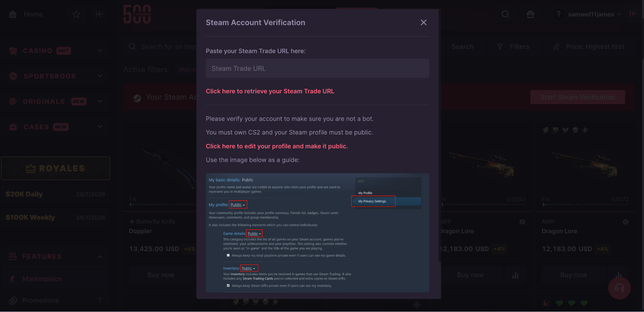Click the 500 Casino logo
The image size is (644, 312).
137,14
